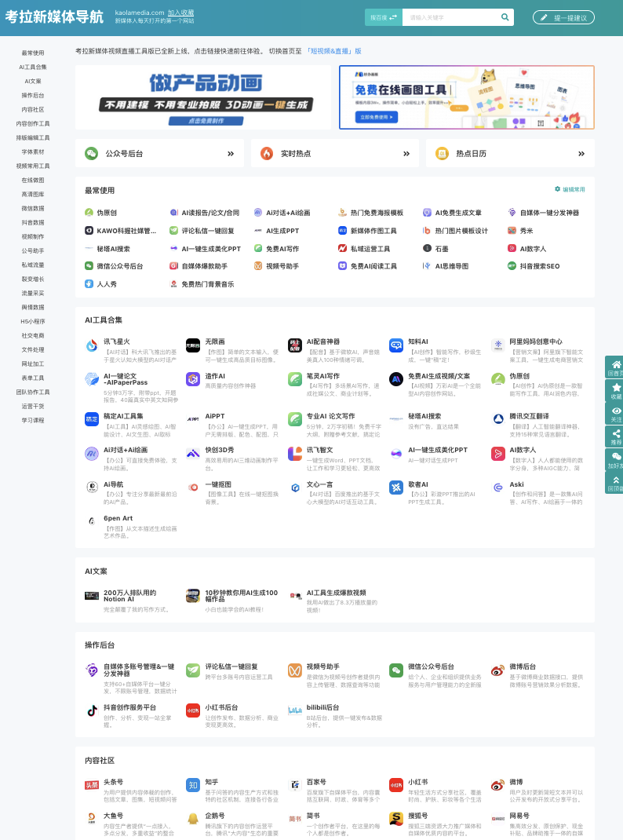Select 学习课程 in the sidebar
The image size is (623, 840).
33,421
